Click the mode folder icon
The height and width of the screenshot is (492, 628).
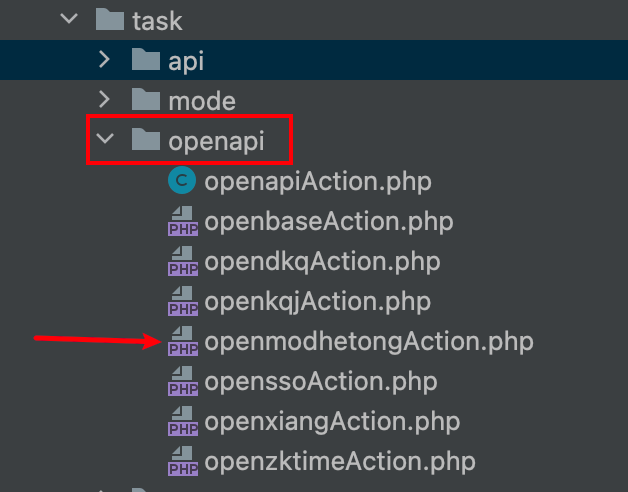point(146,99)
